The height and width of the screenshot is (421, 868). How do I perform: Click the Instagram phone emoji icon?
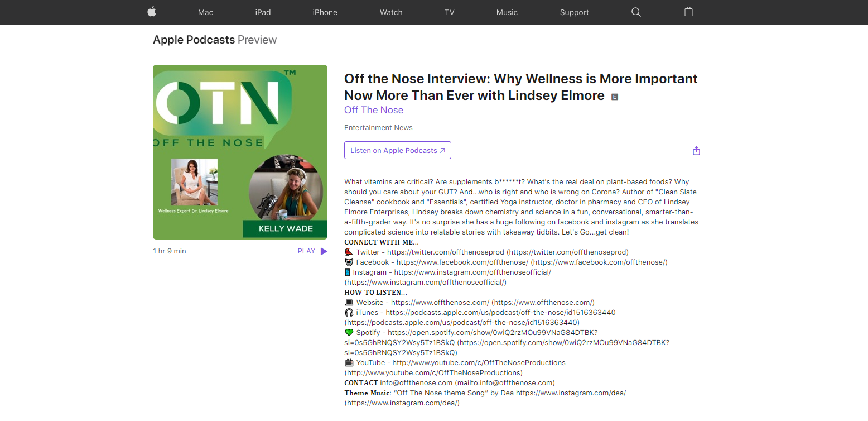pyautogui.click(x=347, y=272)
